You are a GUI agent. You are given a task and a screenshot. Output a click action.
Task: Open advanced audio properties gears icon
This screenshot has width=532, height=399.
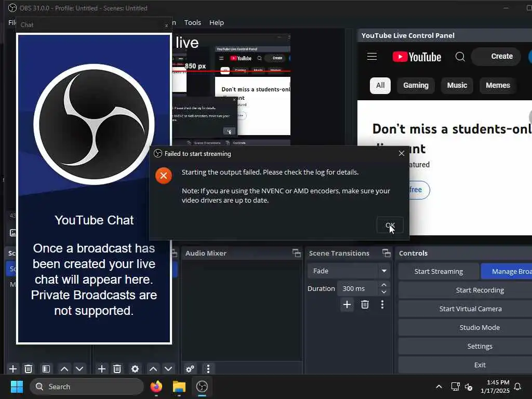coord(190,369)
